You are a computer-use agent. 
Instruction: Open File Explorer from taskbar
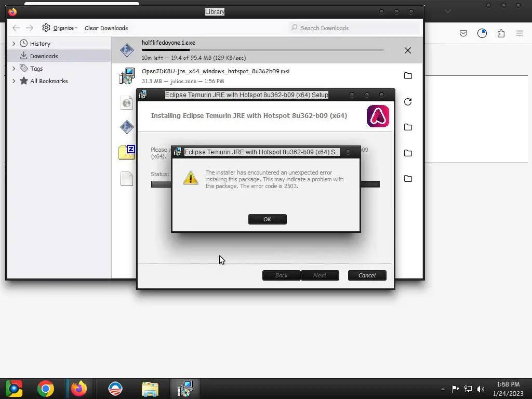150,389
